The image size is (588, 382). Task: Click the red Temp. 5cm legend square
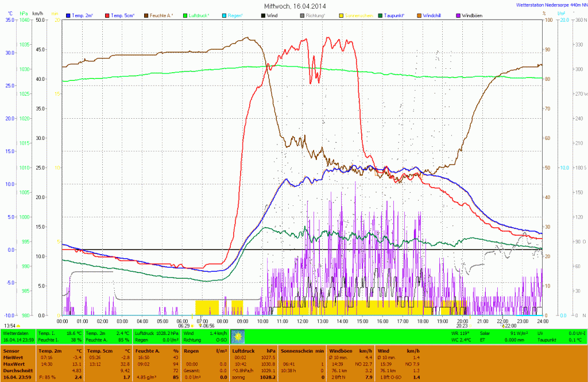pyautogui.click(x=107, y=14)
